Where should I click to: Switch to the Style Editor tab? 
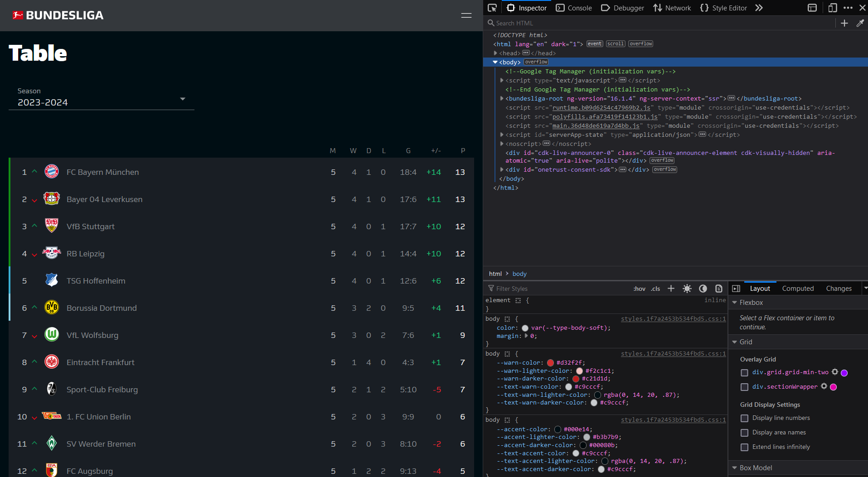pos(723,8)
